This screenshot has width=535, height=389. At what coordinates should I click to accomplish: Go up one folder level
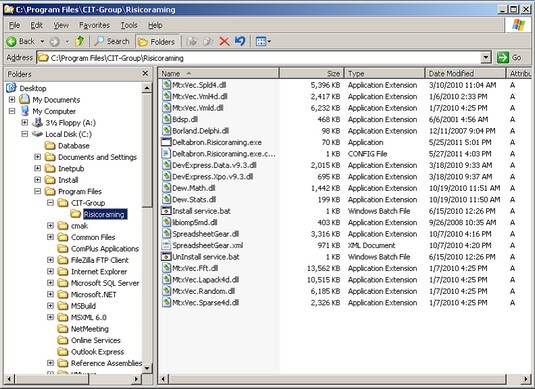tap(79, 41)
